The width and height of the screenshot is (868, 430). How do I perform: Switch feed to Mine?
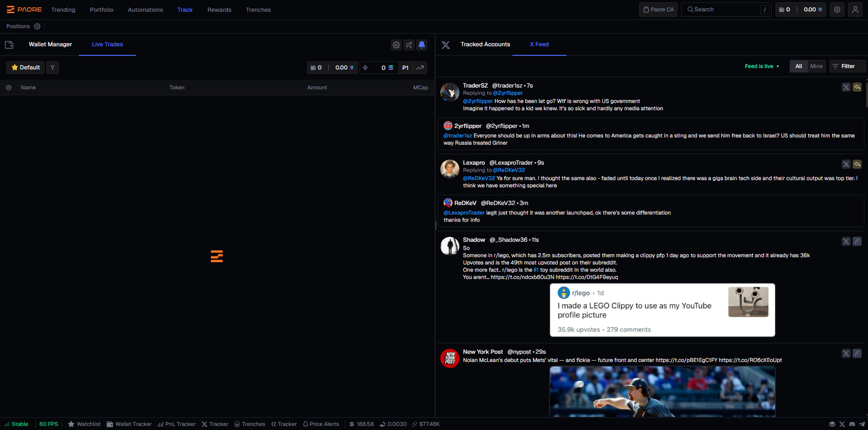pos(816,66)
